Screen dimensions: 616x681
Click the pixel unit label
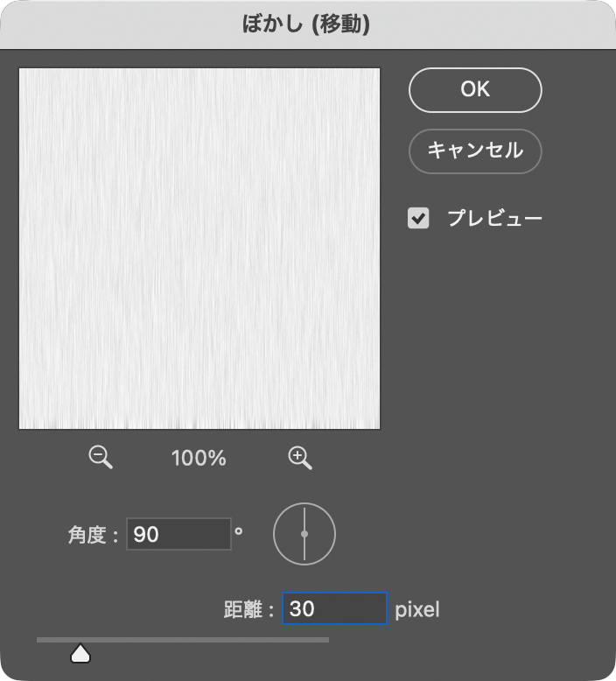click(417, 609)
